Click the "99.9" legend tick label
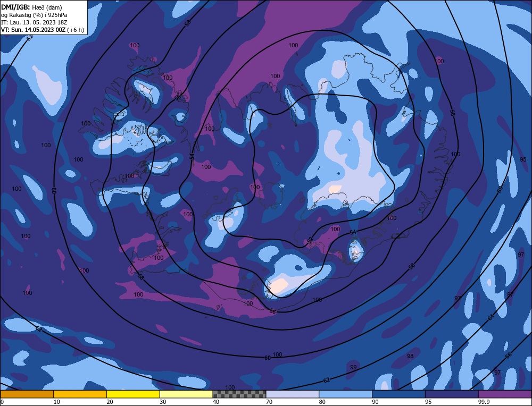The height and width of the screenshot is (406, 532). coord(483,402)
